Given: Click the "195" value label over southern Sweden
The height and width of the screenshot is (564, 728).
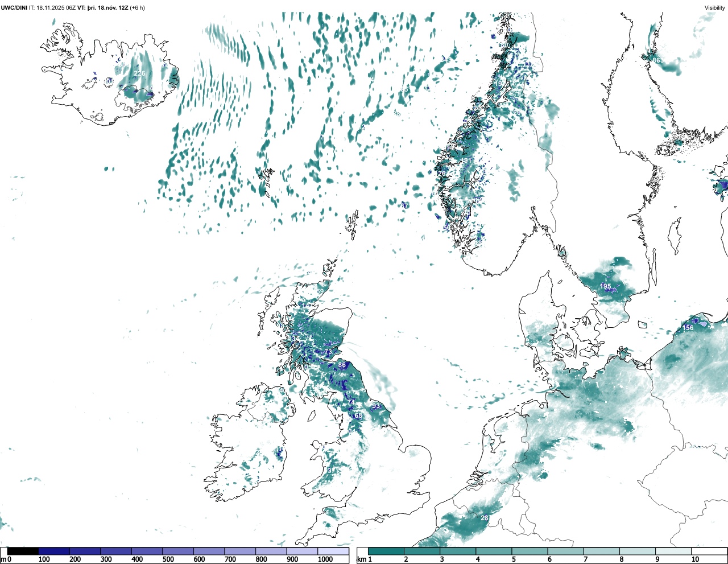Looking at the screenshot, I should pyautogui.click(x=606, y=286).
